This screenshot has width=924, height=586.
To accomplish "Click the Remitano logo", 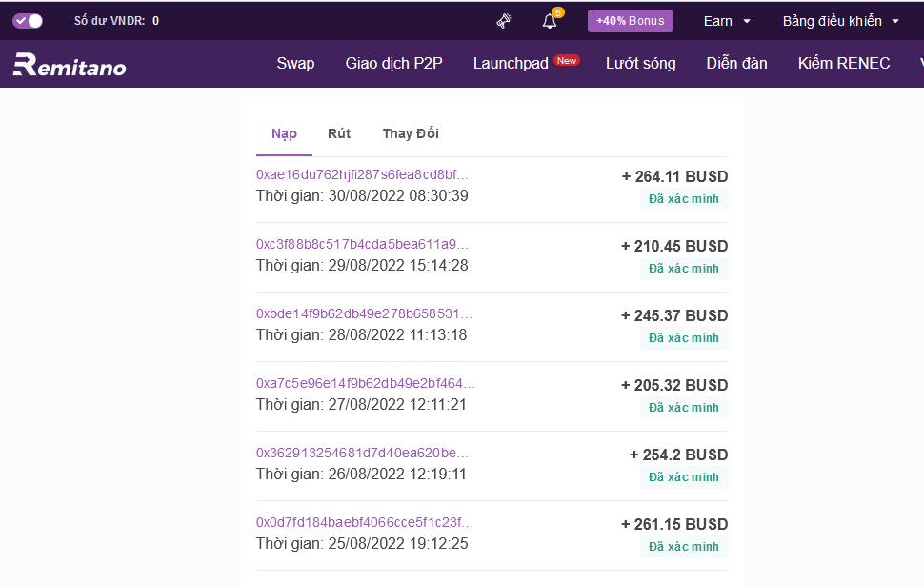I will pos(70,64).
